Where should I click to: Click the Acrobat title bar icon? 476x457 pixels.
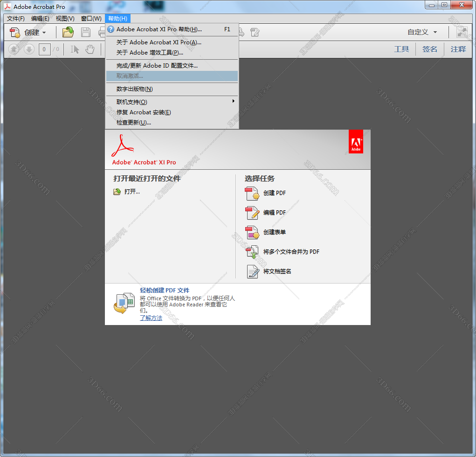(7, 7)
